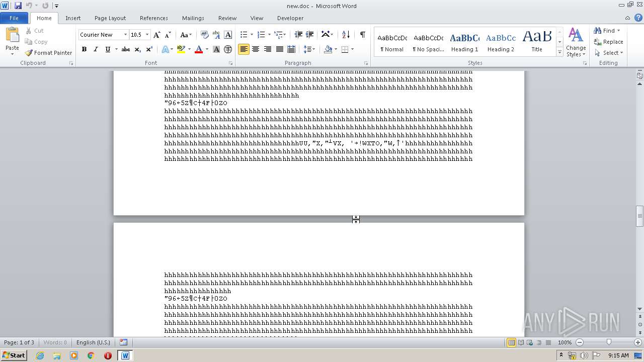
Task: Switch to References tab
Action: click(x=154, y=18)
